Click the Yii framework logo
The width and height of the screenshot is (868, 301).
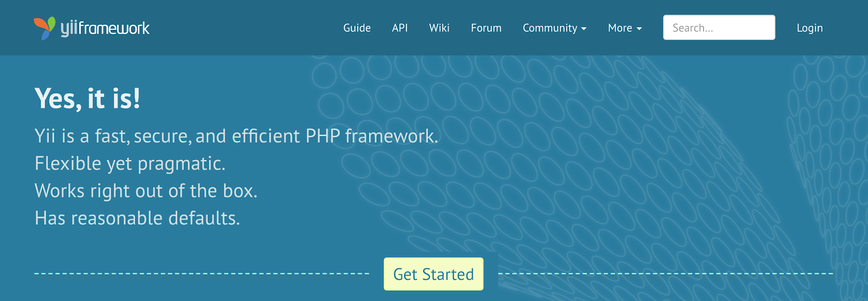coord(92,28)
